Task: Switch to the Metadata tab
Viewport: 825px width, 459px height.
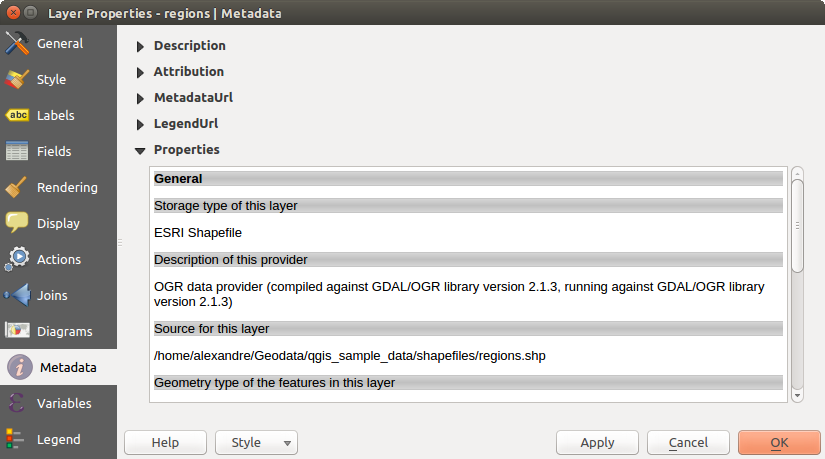Action: pyautogui.click(x=58, y=368)
